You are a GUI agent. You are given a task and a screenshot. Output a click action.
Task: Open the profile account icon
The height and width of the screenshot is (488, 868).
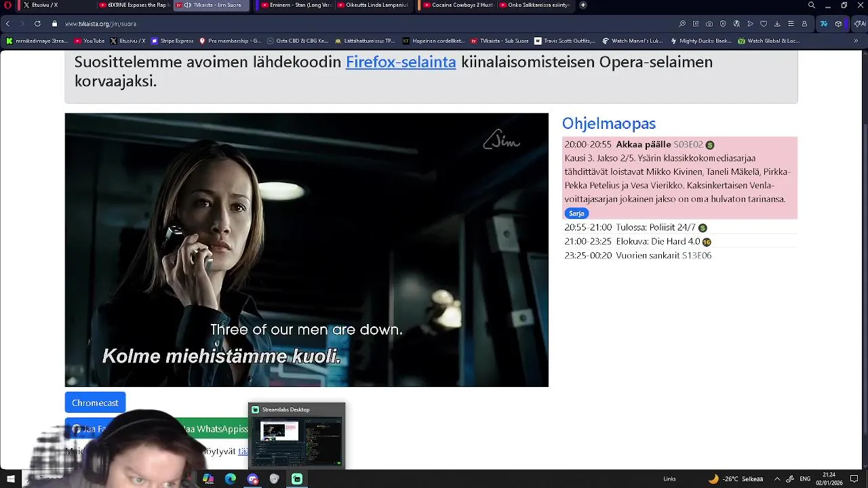pos(804,24)
